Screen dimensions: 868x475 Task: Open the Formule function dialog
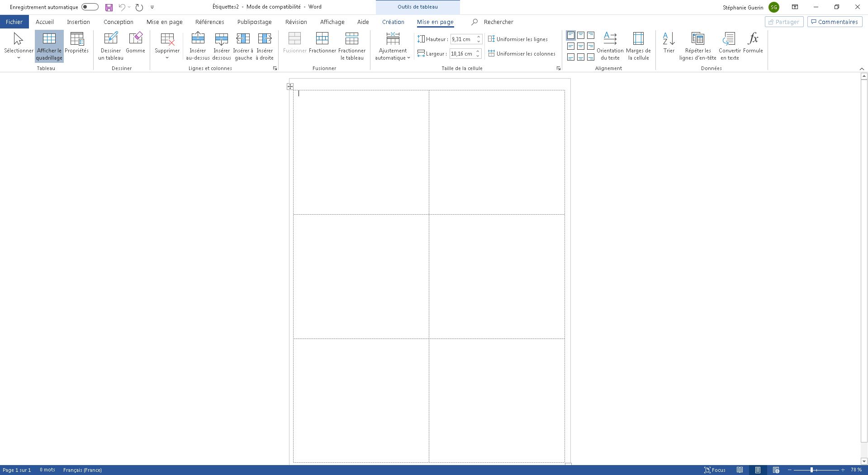pyautogui.click(x=753, y=45)
